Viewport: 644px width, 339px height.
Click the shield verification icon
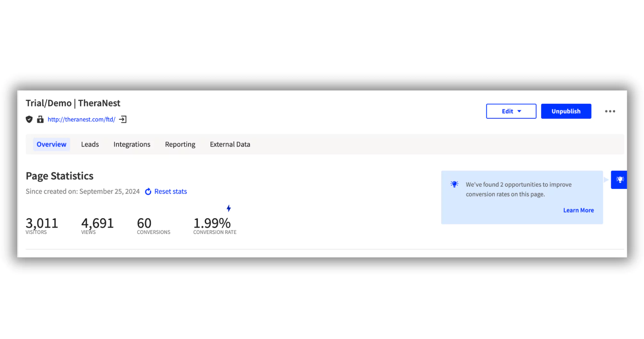[x=29, y=119]
